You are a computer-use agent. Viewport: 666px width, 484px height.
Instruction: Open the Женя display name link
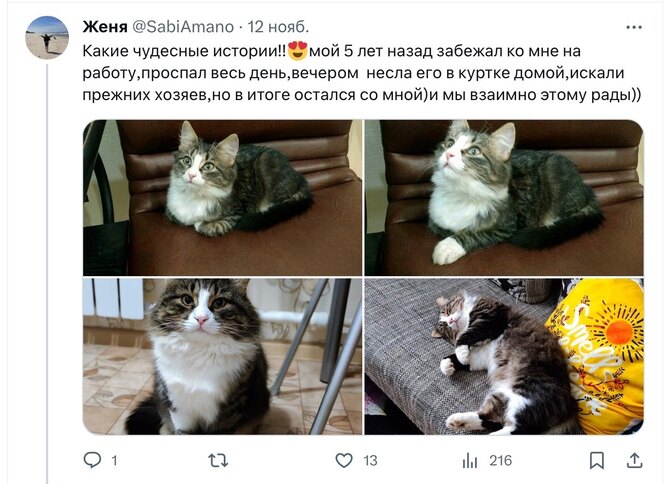click(x=105, y=27)
